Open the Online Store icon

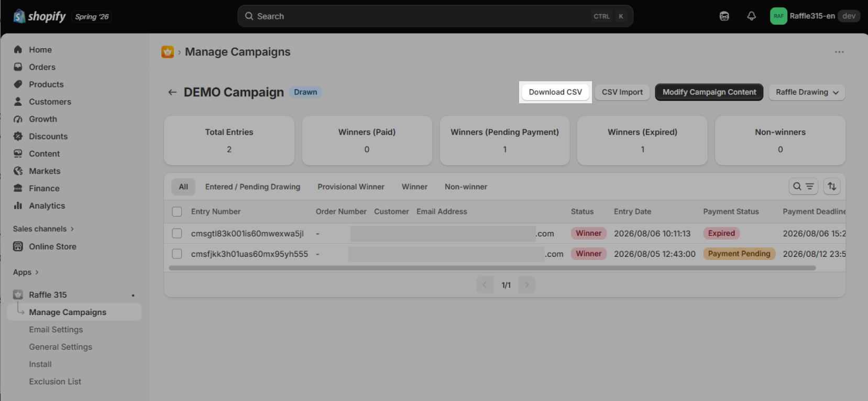[18, 246]
